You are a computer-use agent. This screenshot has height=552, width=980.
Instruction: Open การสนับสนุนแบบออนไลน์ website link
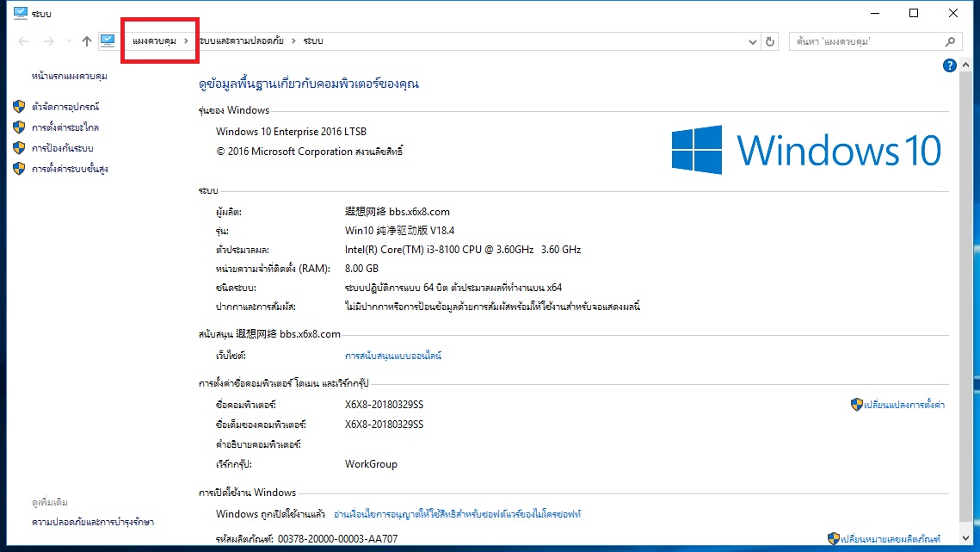tap(393, 356)
